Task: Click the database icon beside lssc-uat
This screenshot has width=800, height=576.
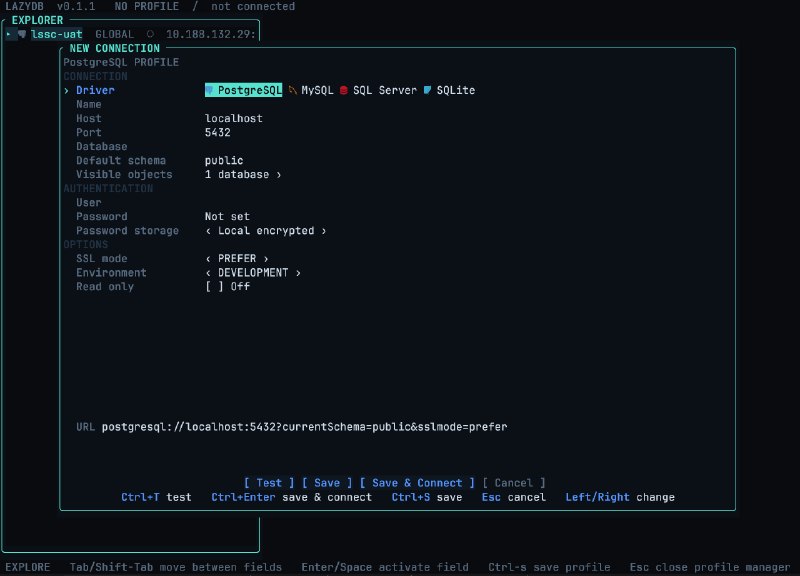Action: (22, 34)
